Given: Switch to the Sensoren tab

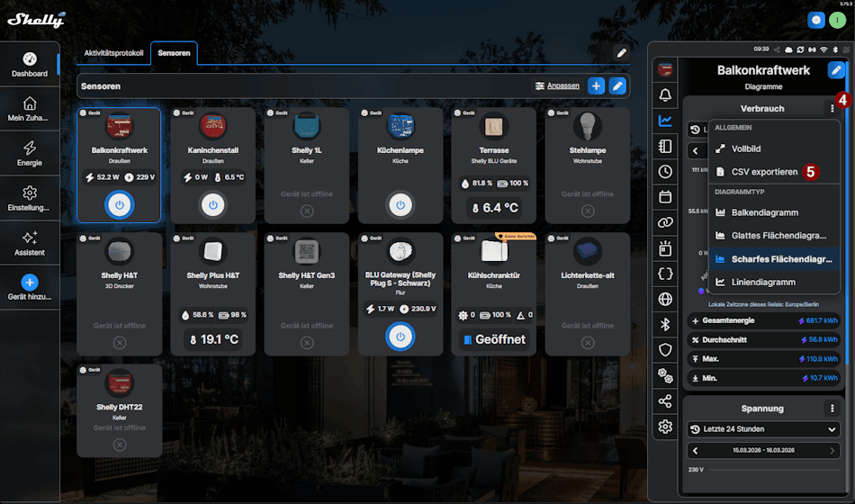Looking at the screenshot, I should click(x=174, y=53).
